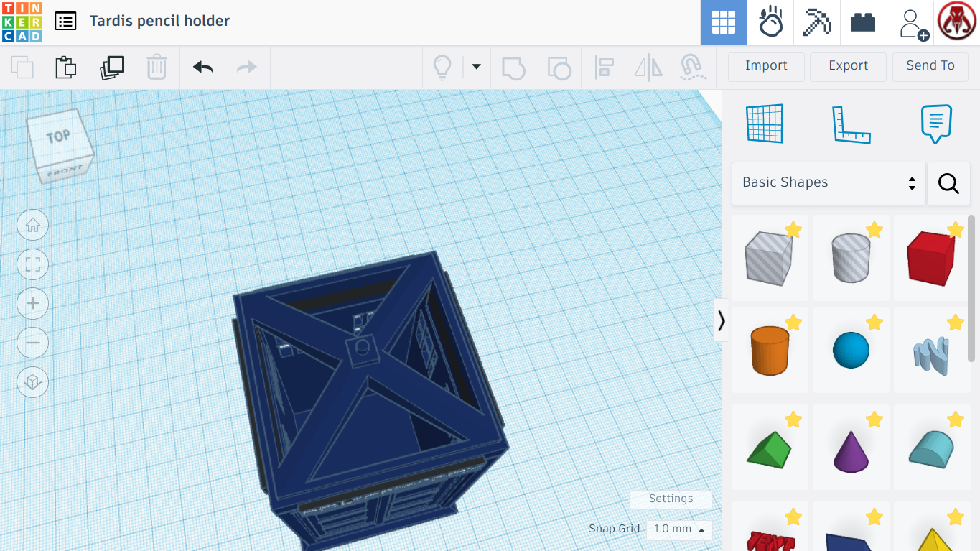The image size is (980, 551).
Task: Click the Export button
Action: [848, 66]
